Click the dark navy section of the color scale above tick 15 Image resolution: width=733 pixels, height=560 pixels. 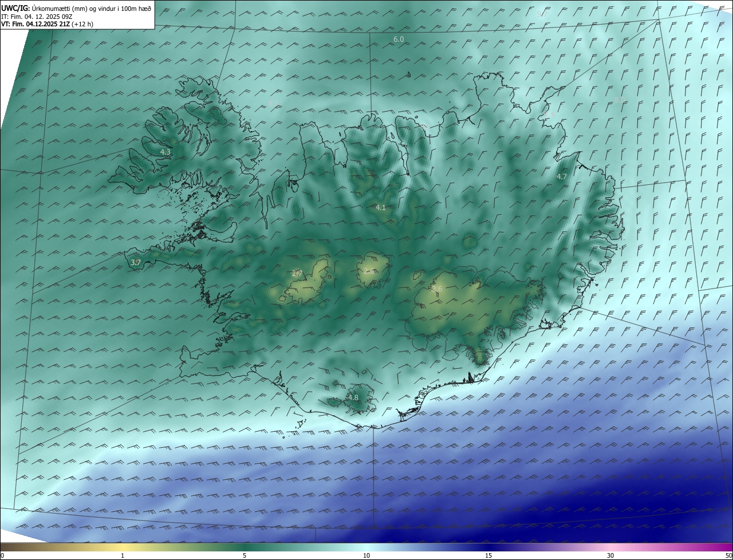pyautogui.click(x=488, y=547)
